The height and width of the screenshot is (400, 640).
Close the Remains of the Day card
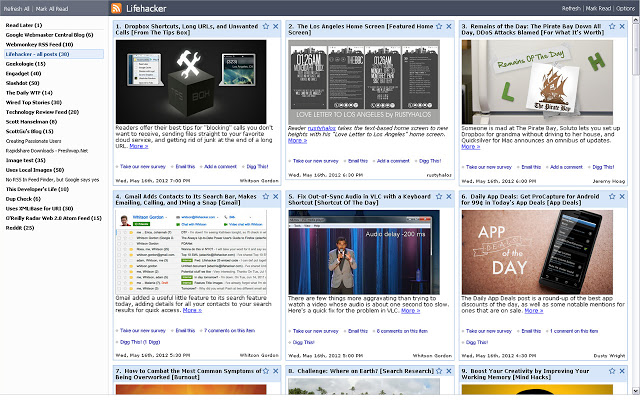coord(622,26)
